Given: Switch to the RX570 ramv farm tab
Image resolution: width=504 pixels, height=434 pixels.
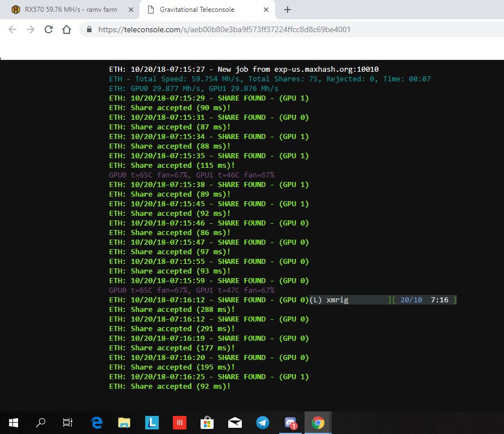Looking at the screenshot, I should tap(69, 10).
